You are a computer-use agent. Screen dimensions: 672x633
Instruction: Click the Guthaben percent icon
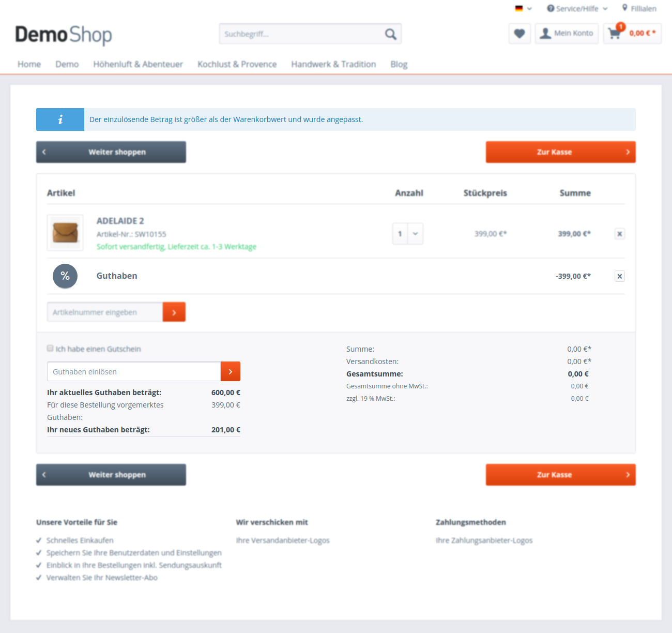point(65,276)
